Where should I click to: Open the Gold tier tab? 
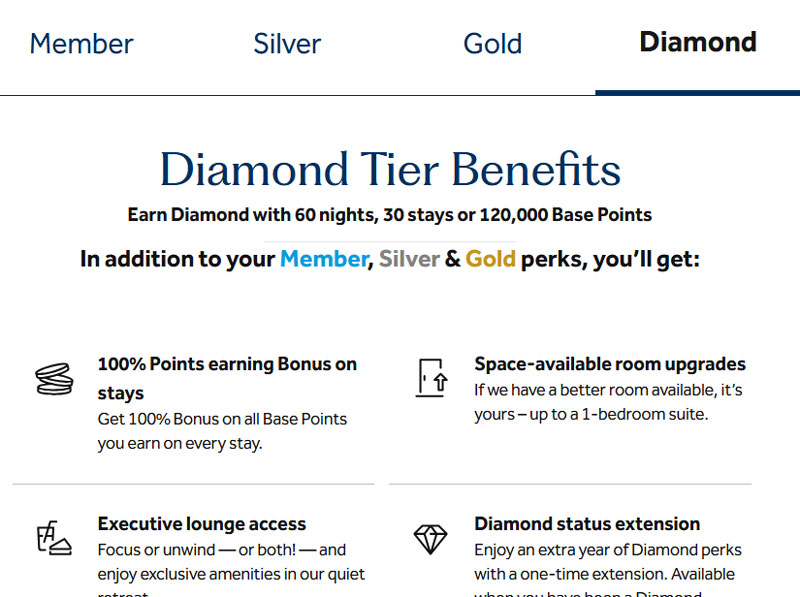(x=492, y=44)
